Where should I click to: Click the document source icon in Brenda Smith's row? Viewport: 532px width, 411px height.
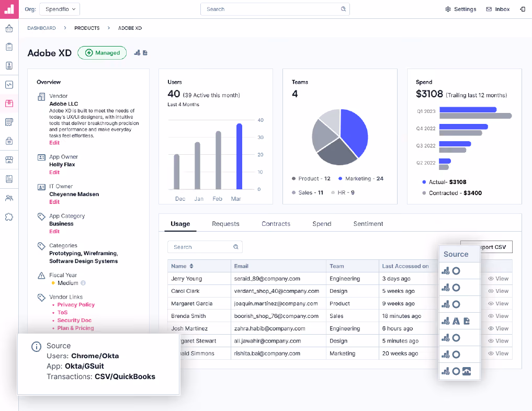click(467, 321)
